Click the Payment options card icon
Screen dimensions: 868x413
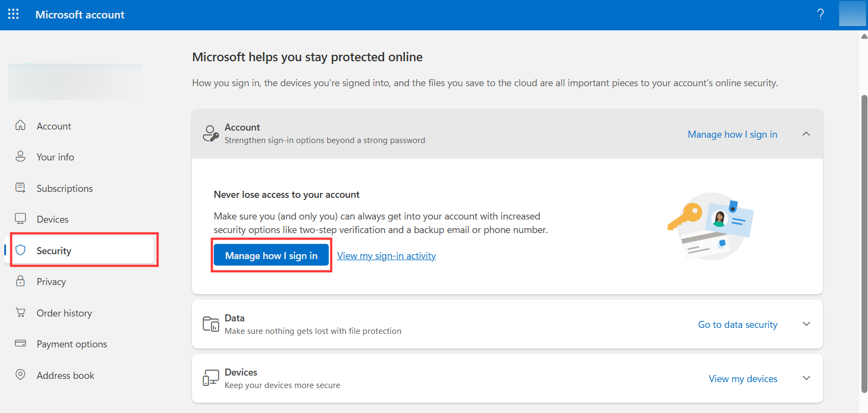[x=21, y=344]
